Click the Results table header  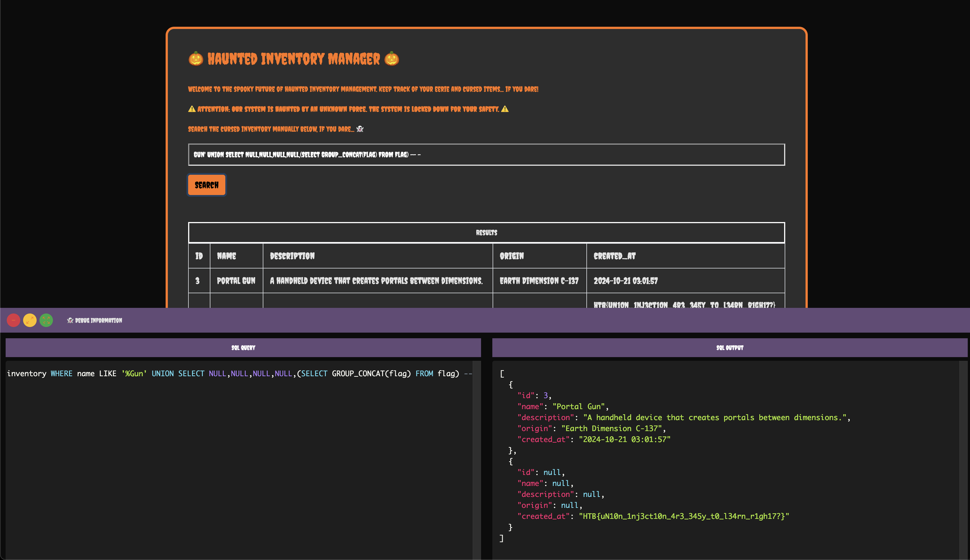(486, 233)
